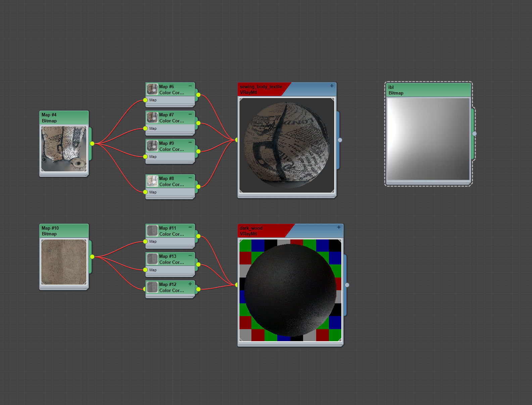532x405 pixels.
Task: Select the Map #10 wood bitmap thumbnail
Action: (x=64, y=262)
